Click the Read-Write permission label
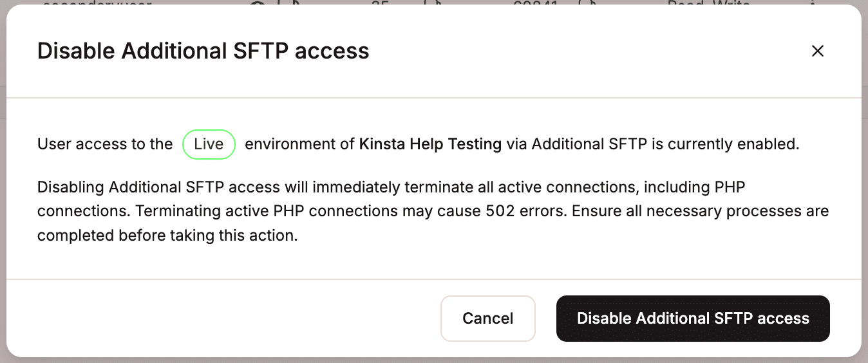Image resolution: width=868 pixels, height=363 pixels. [709, 3]
